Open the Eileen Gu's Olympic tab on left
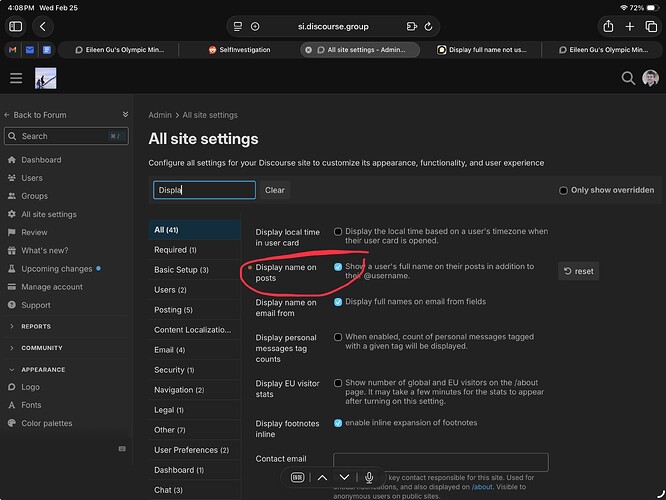Screen dimensions: 666x500 (x=119, y=50)
